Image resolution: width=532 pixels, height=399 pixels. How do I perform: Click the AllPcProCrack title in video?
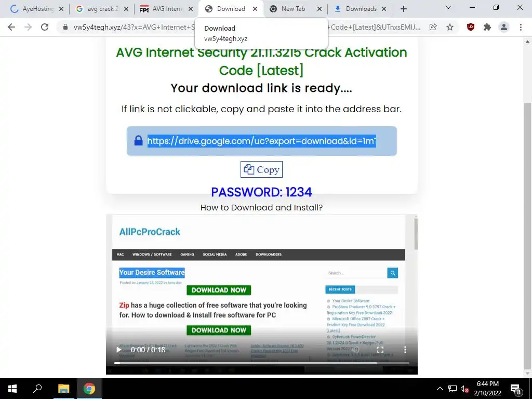[x=150, y=232]
